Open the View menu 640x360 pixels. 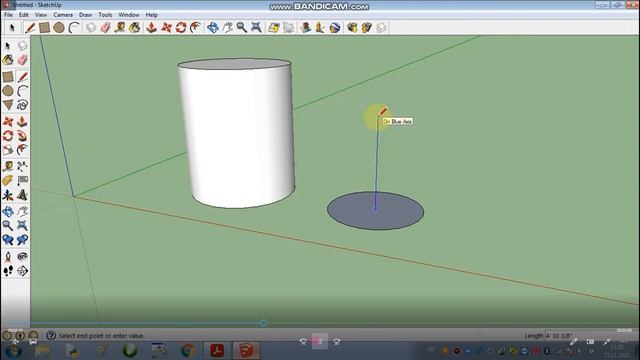click(40, 15)
